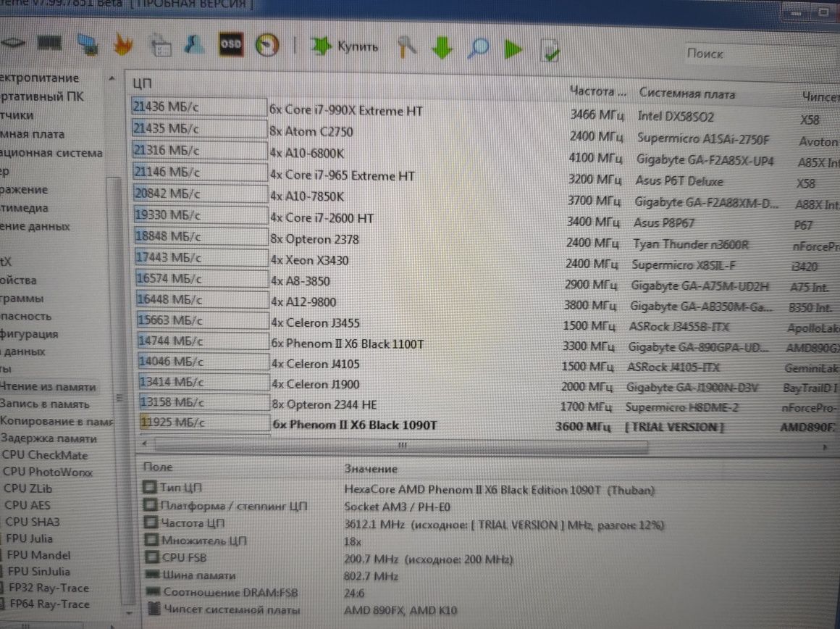Select Копирование в памяти benchmark
Image resolution: width=840 pixels, height=629 pixels.
pos(56,422)
